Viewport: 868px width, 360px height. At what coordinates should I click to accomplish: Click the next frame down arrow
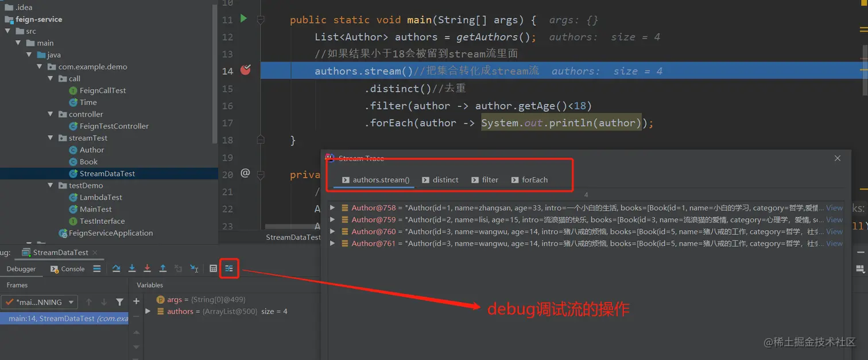pyautogui.click(x=104, y=302)
